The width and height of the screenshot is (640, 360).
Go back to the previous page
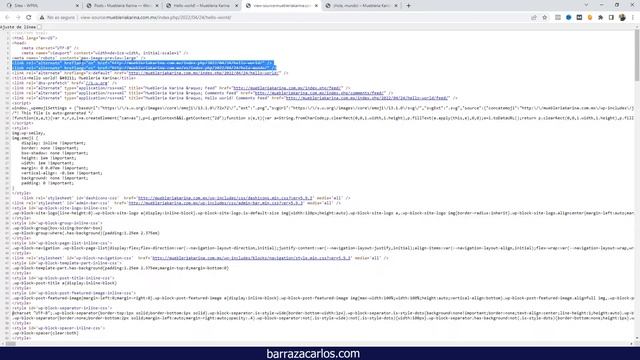[7, 18]
